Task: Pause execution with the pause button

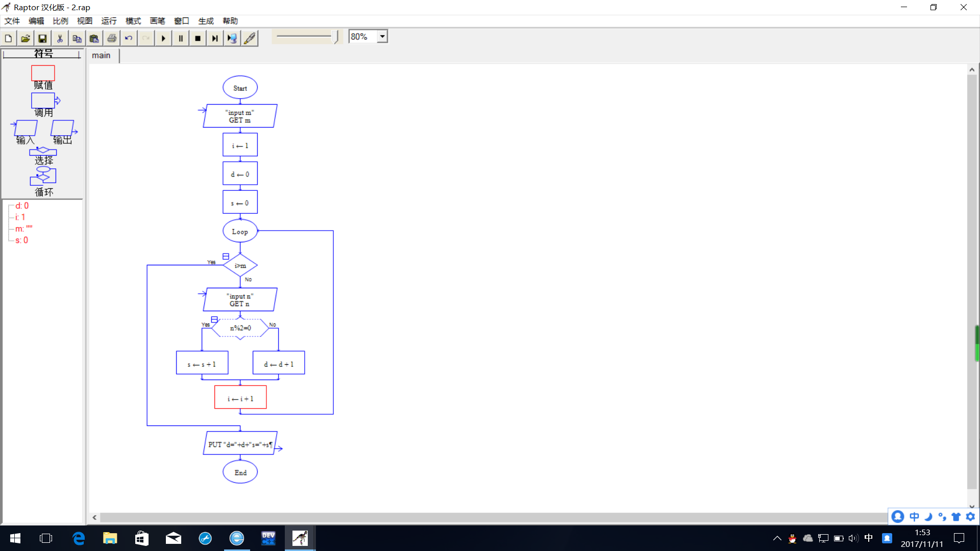Action: pos(181,38)
